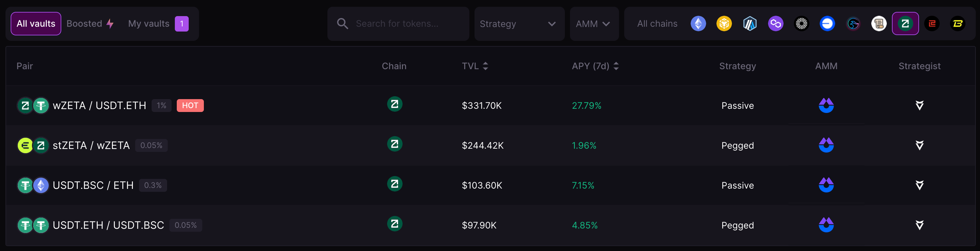Expand strategist details for wZETA / USDT.ETH
The height and width of the screenshot is (251, 980).
coord(919,105)
